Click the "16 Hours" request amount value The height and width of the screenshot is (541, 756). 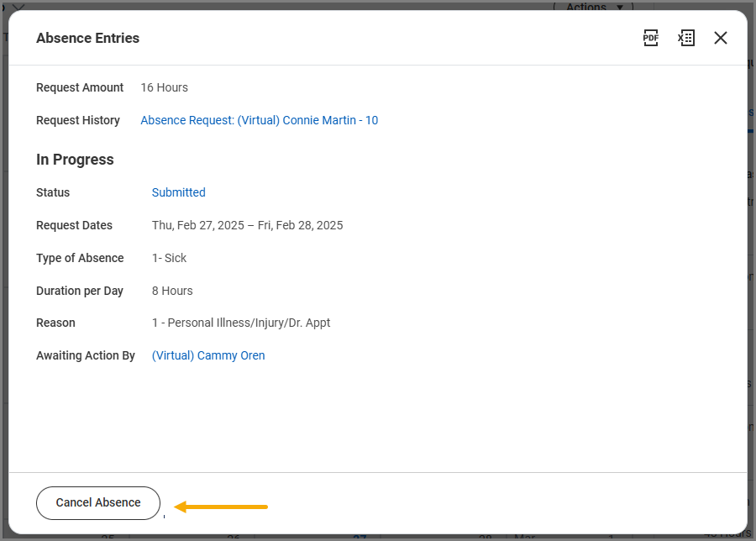coord(164,87)
